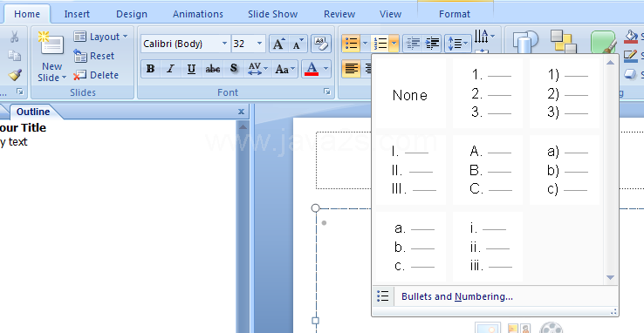Choose the I. II. III. Roman numbering style
This screenshot has width=644, height=333.
click(x=410, y=170)
